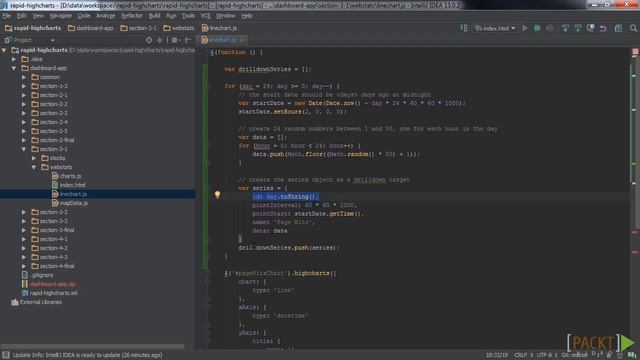The image size is (640, 360).
Task: Select the .gitignore file
Action: coord(38,275)
